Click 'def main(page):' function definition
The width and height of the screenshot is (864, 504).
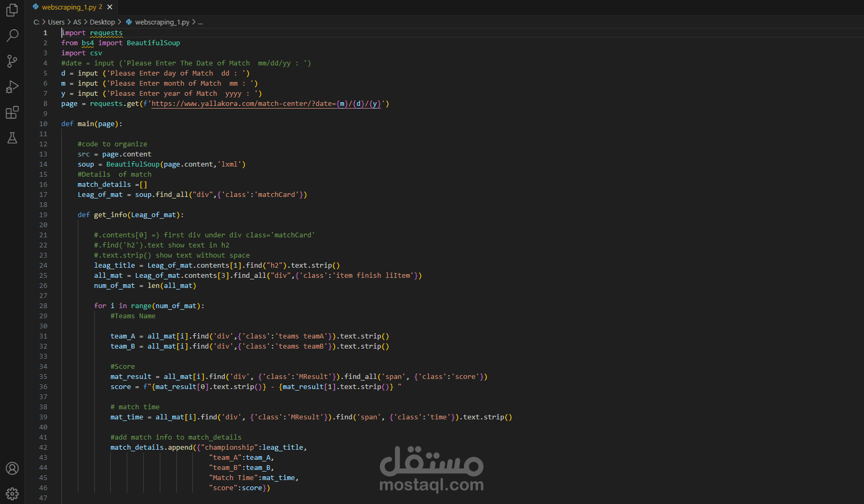(x=92, y=124)
